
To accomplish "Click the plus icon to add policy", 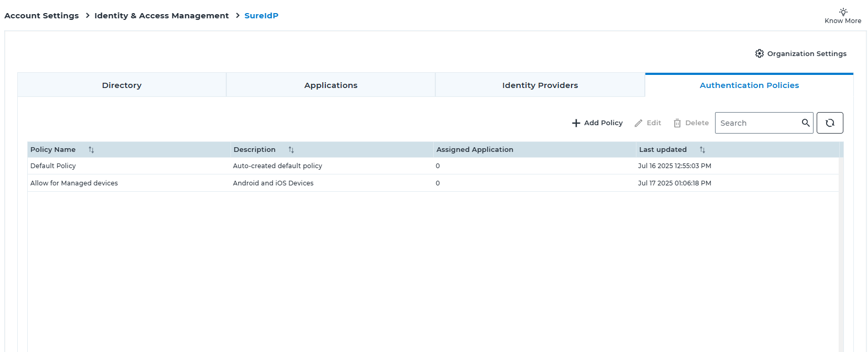I will (576, 123).
